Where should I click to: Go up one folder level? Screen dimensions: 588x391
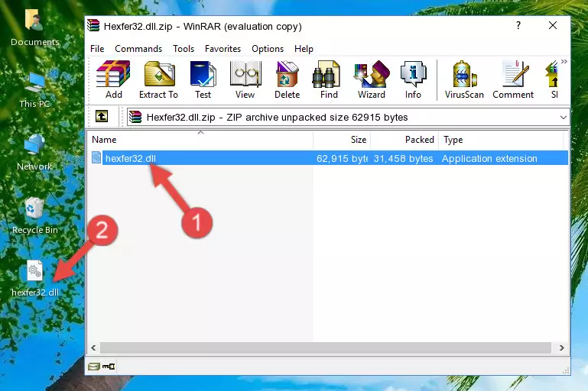coord(102,117)
